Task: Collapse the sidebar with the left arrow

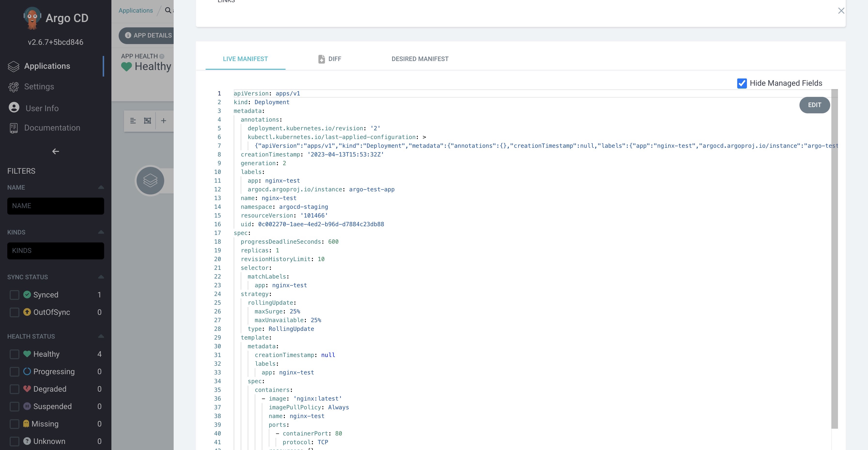Action: click(56, 151)
